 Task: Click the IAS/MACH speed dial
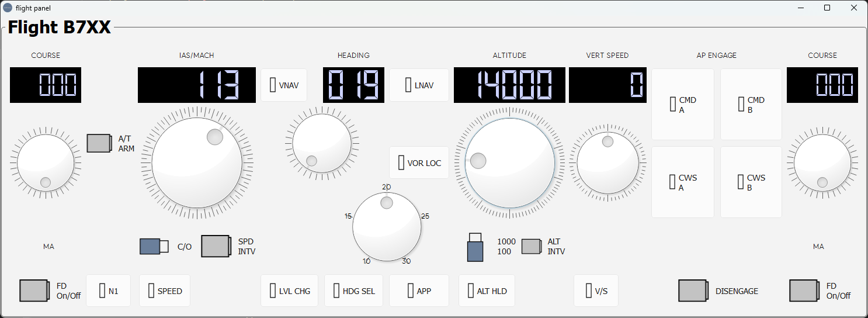click(x=197, y=163)
